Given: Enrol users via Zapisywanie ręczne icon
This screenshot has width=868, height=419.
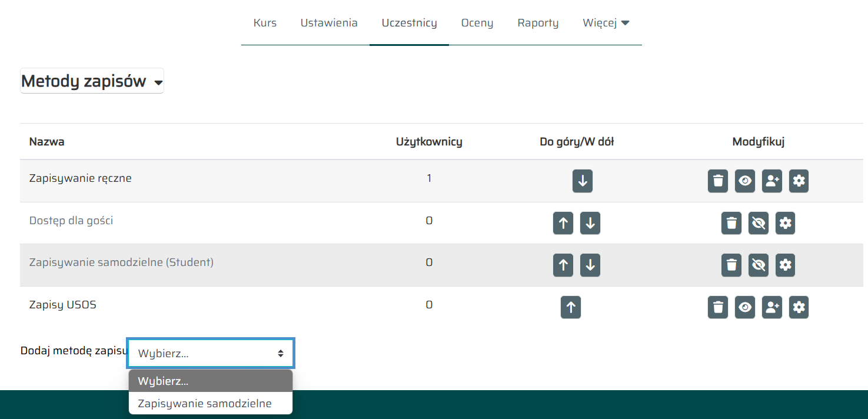Looking at the screenshot, I should (x=772, y=181).
